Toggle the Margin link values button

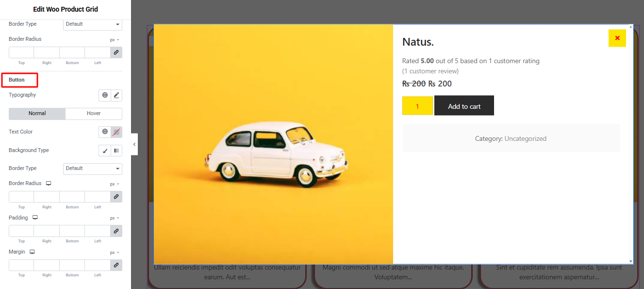[x=116, y=265]
